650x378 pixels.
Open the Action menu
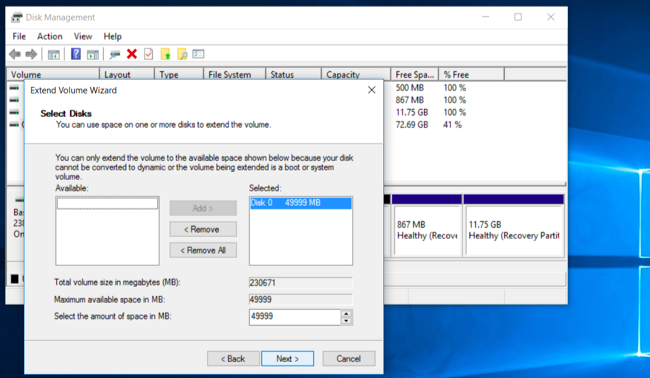[50, 36]
